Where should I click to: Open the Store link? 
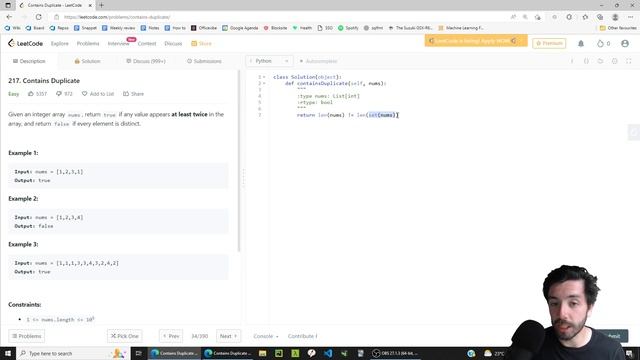click(201, 43)
